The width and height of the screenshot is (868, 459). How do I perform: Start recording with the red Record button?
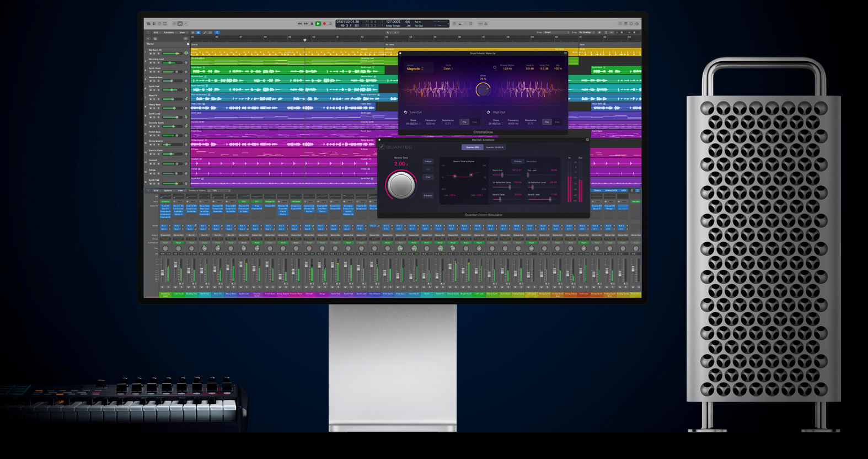(324, 24)
